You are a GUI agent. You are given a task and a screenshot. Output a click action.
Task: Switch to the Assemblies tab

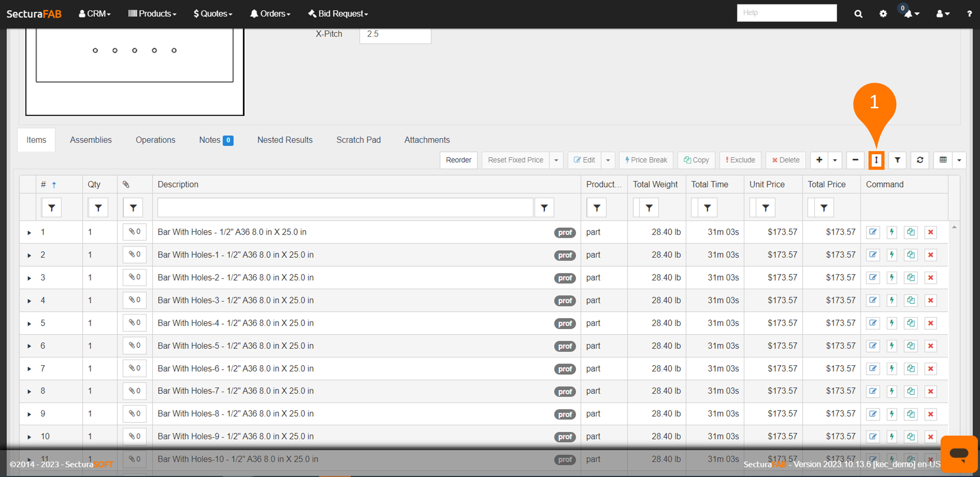[x=90, y=140]
